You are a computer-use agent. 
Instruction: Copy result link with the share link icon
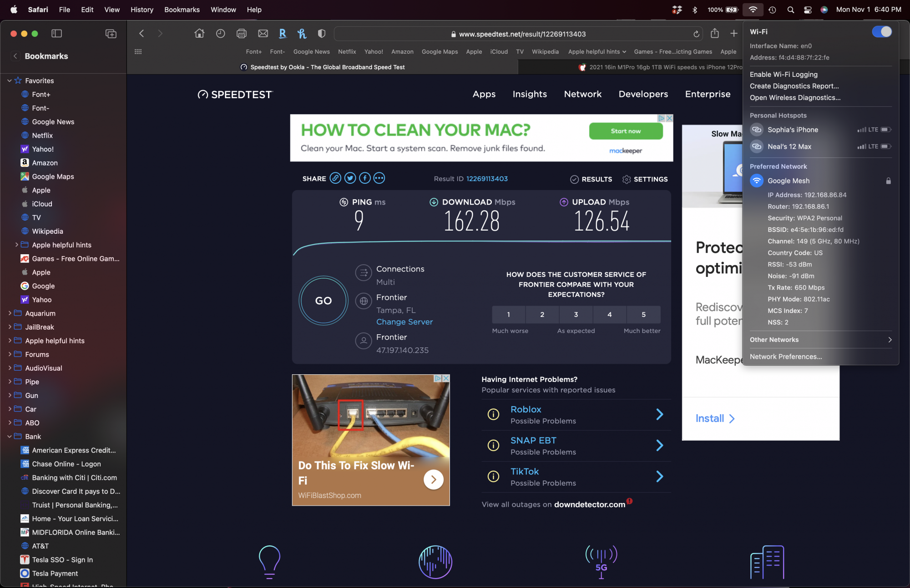[x=335, y=178]
